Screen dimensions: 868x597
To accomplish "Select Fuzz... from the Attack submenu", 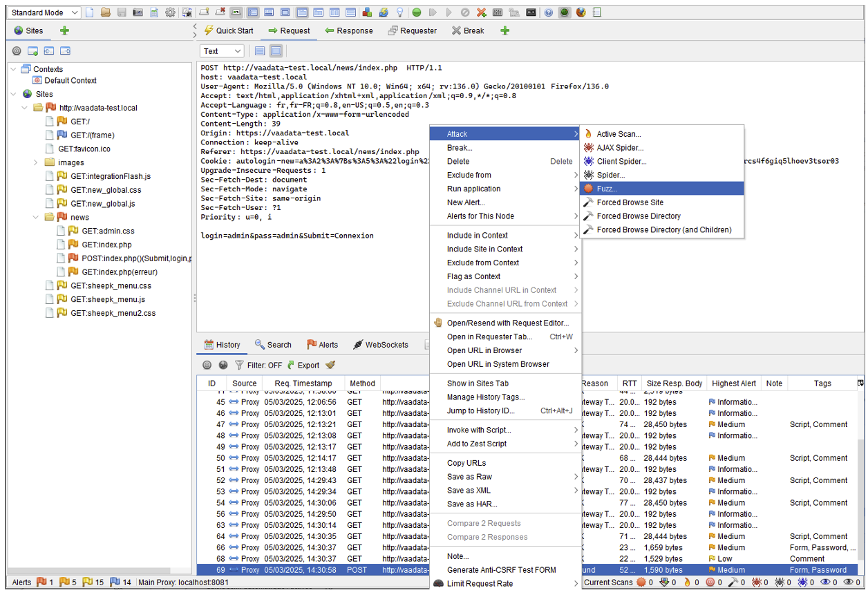I will tap(607, 189).
